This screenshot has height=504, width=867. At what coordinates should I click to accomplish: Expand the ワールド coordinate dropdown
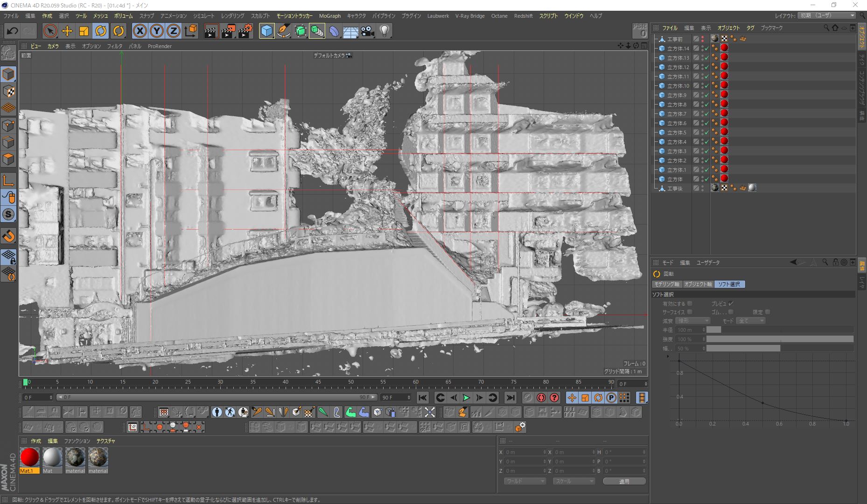524,481
